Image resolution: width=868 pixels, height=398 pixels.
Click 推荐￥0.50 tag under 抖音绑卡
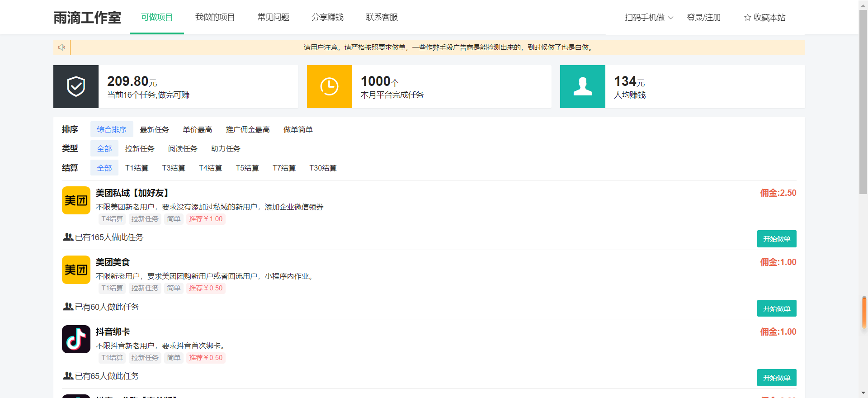click(206, 358)
